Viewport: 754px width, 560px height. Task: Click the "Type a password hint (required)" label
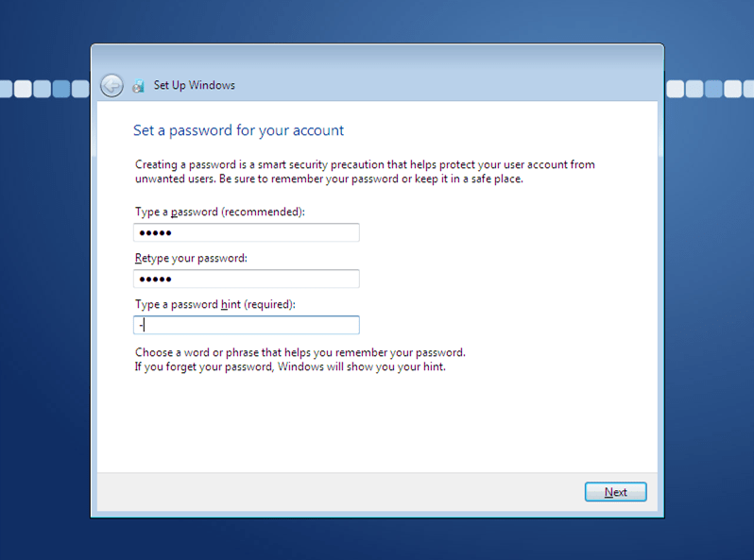(x=215, y=304)
